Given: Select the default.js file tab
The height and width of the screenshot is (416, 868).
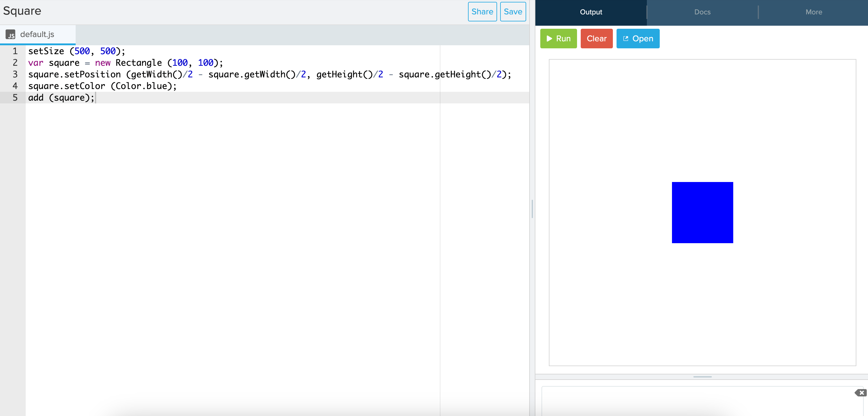Looking at the screenshot, I should point(37,34).
